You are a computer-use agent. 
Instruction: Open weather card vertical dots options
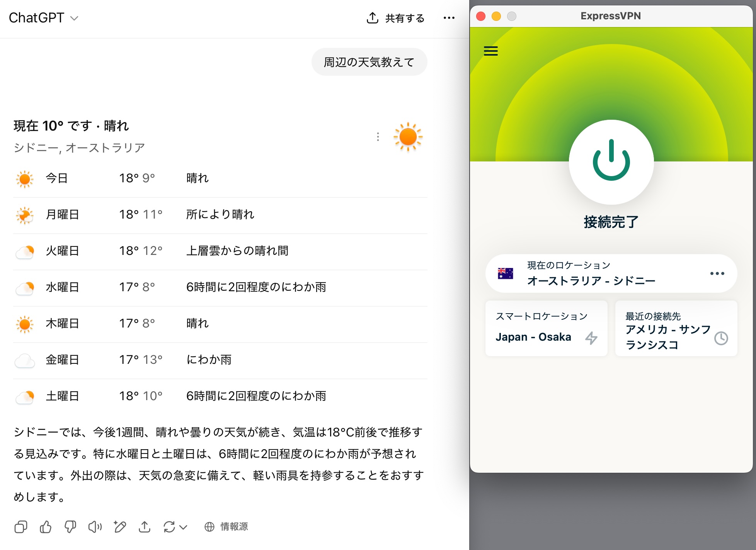point(378,137)
